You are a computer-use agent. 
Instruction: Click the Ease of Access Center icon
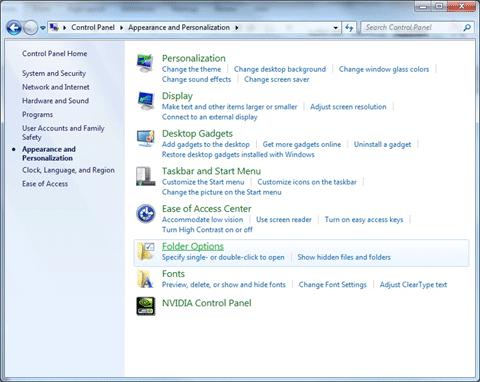[x=146, y=214]
